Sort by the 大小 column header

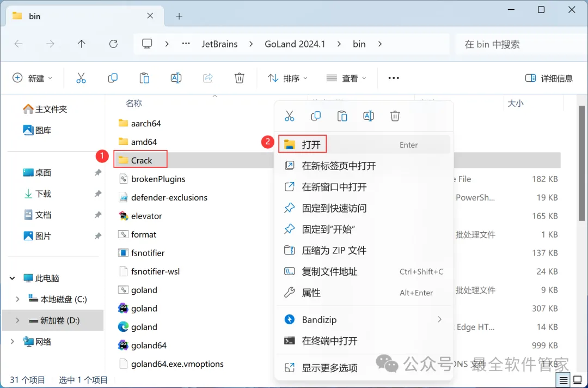(515, 103)
